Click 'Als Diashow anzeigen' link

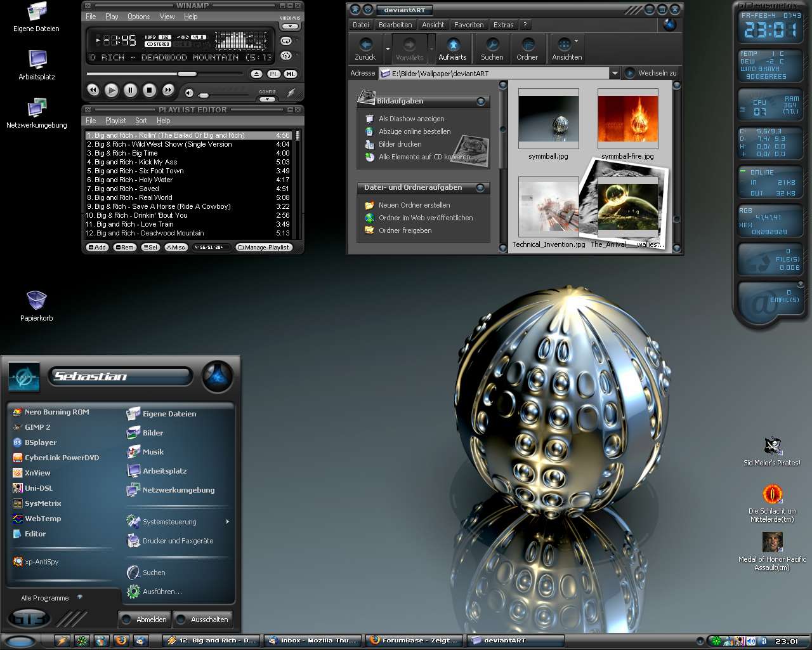[x=412, y=119]
